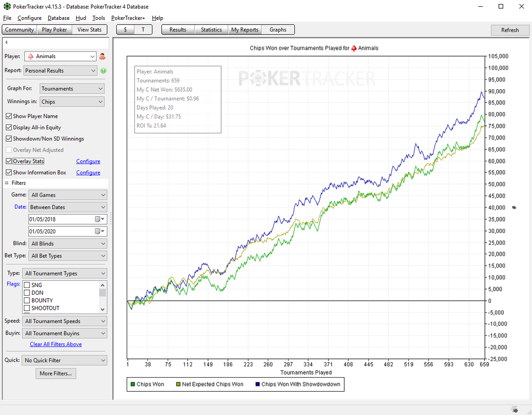Open Graph For dropdown Tournaments
This screenshot has height=415, width=532.
pyautogui.click(x=72, y=89)
